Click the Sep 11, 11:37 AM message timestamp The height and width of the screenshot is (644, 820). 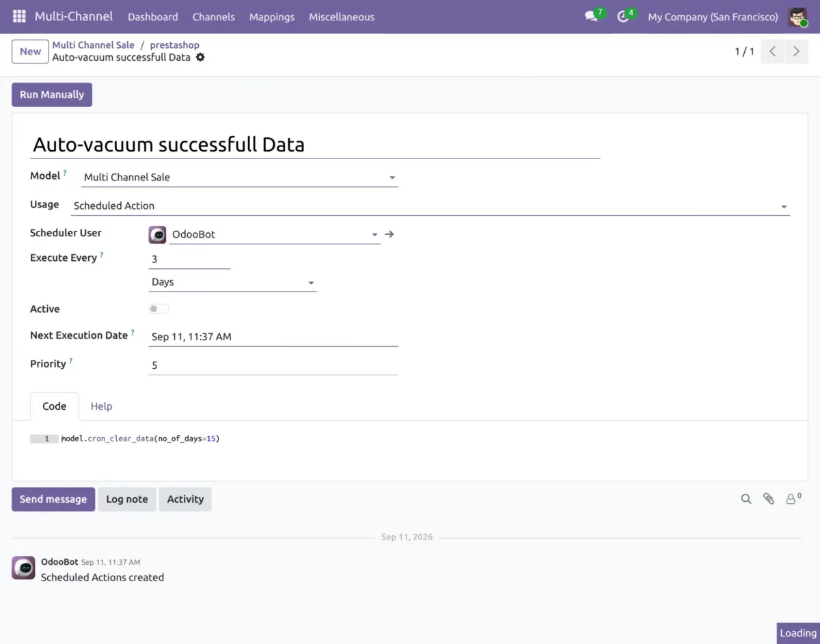pos(111,563)
